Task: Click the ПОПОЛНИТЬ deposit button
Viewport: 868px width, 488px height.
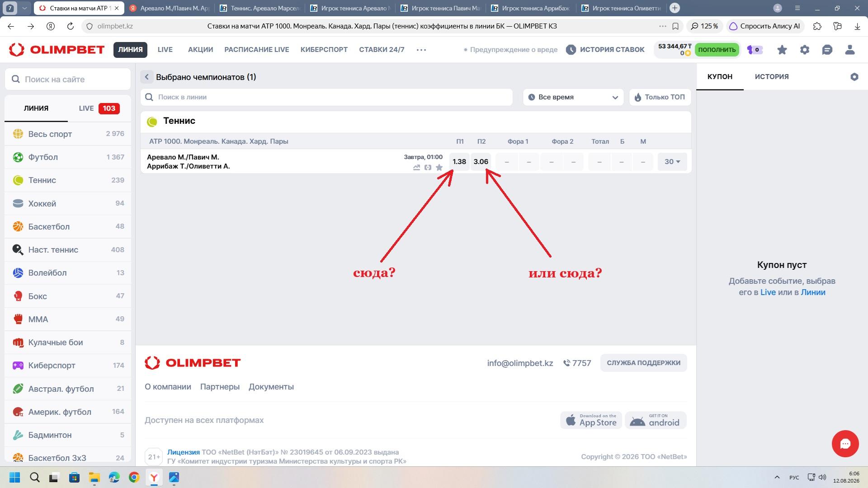Action: pos(717,50)
